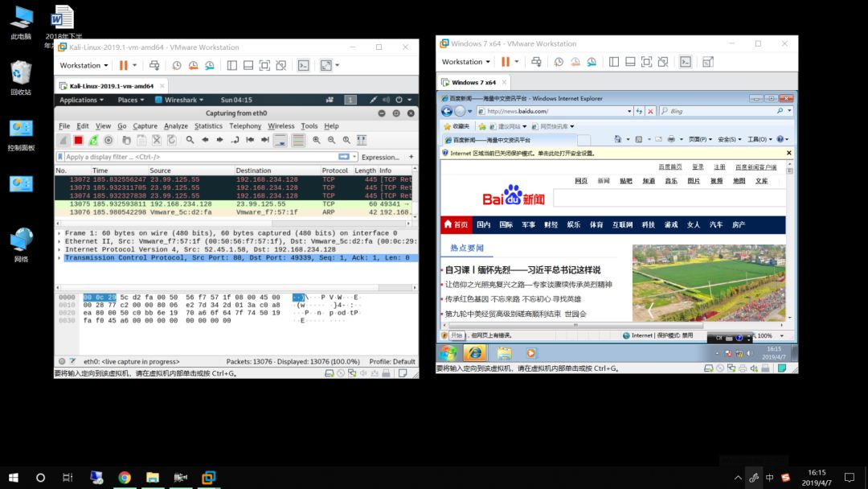Click the Find a packet magnifier

click(190, 140)
